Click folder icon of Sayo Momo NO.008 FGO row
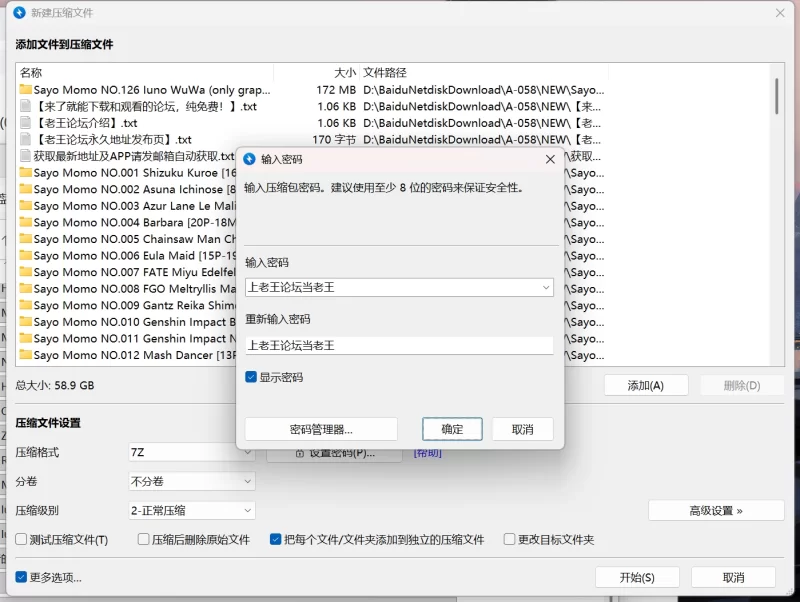The height and width of the screenshot is (602, 800). pos(26,288)
